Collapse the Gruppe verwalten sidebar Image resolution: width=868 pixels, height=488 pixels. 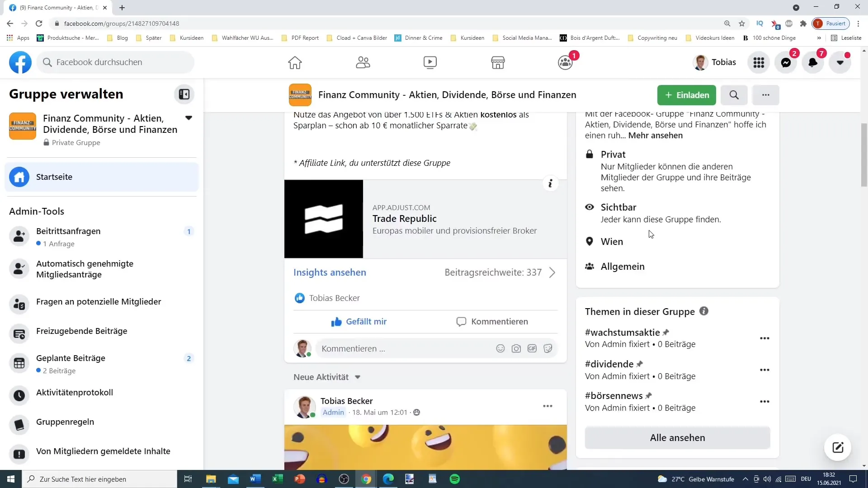click(x=184, y=94)
